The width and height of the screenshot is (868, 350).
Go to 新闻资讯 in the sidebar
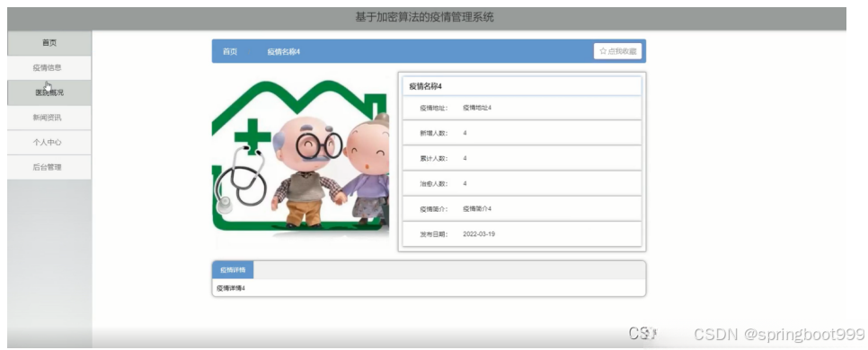(x=49, y=118)
